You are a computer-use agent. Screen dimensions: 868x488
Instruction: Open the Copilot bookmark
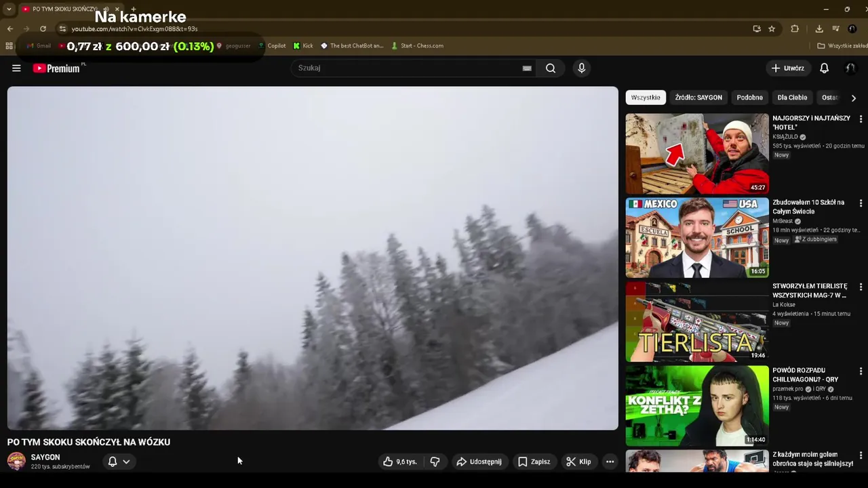coord(272,46)
